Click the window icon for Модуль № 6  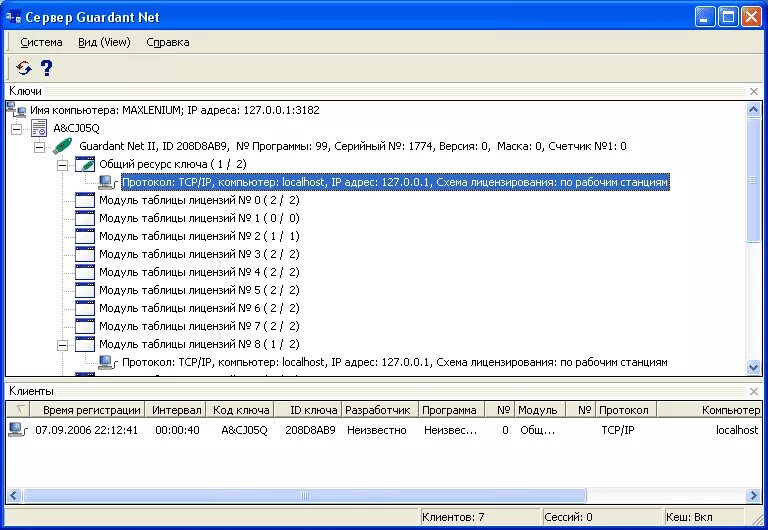tap(85, 308)
